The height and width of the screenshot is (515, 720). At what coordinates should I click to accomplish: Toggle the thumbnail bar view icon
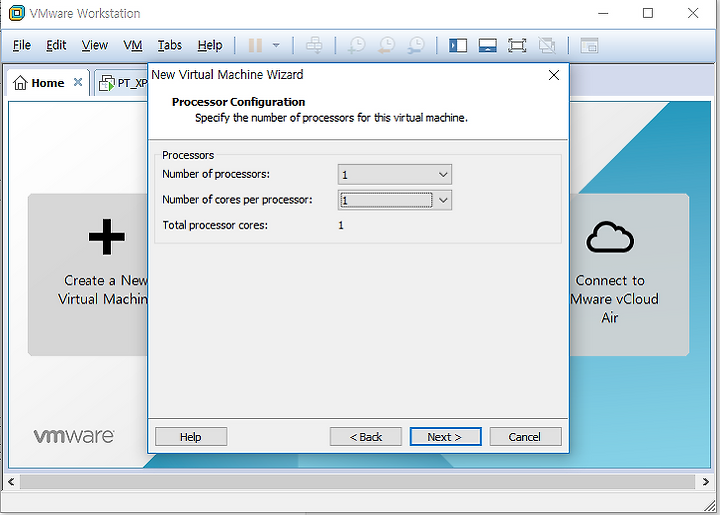click(487, 45)
